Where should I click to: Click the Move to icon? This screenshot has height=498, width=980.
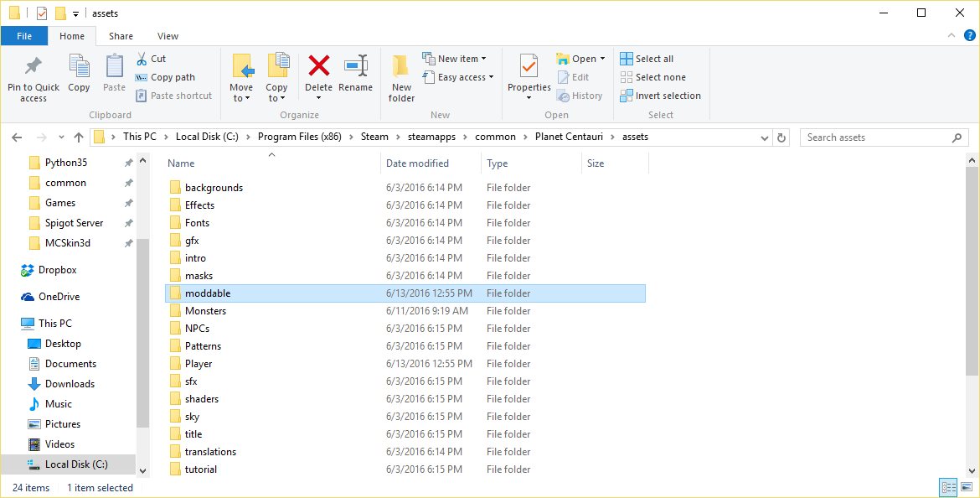coord(243,66)
